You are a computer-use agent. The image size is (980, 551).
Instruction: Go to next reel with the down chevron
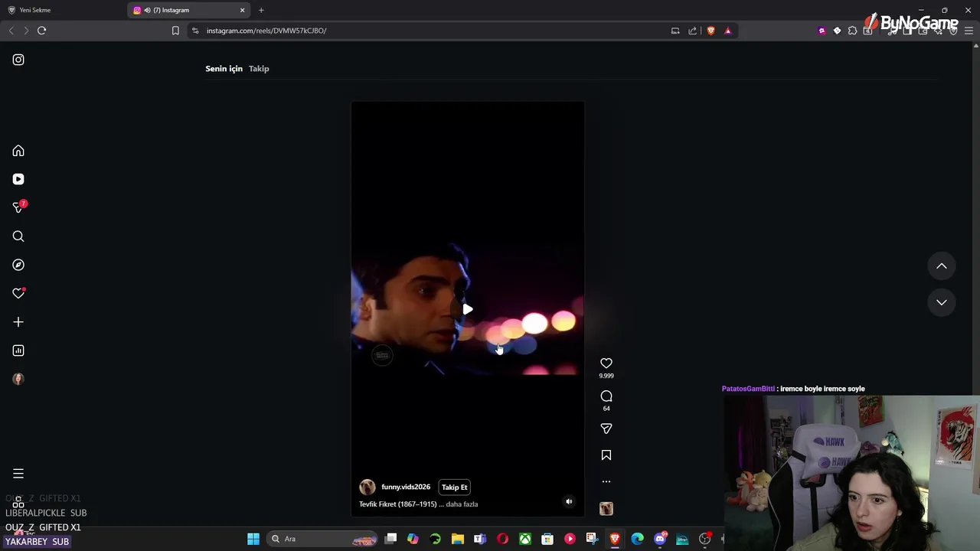[942, 302]
